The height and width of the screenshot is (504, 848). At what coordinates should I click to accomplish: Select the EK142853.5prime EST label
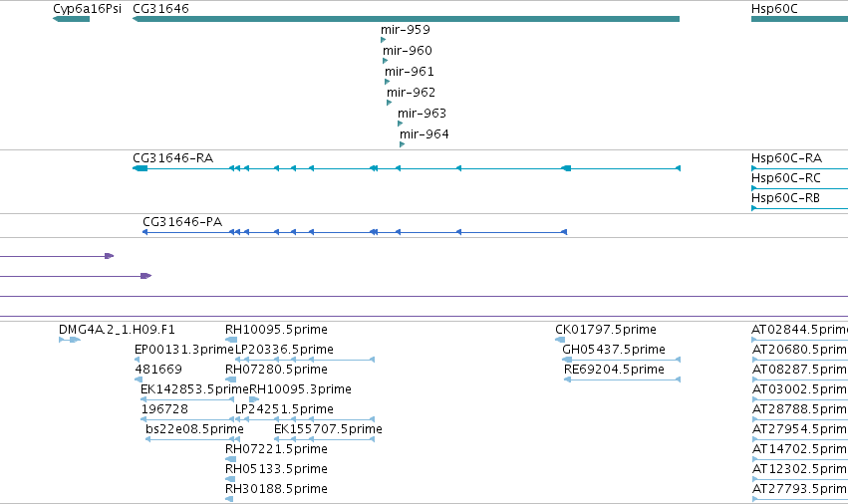click(194, 389)
